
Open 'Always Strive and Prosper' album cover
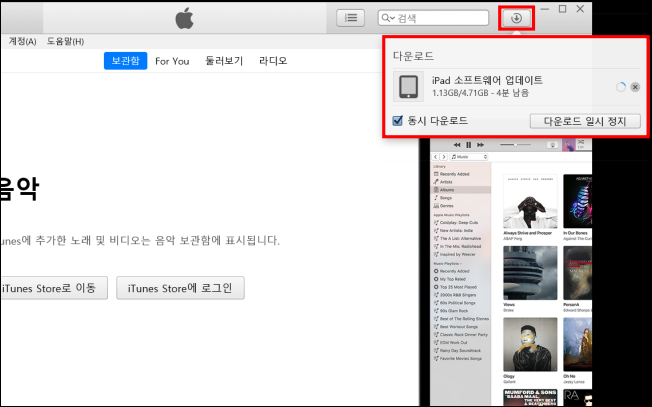530,201
